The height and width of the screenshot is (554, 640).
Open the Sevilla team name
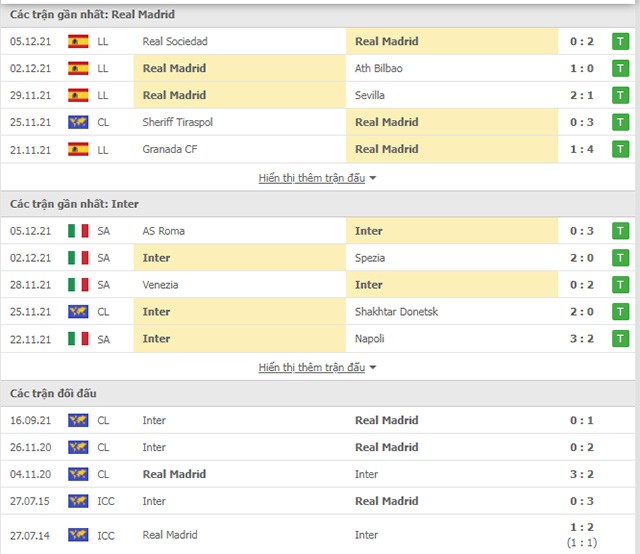[369, 95]
